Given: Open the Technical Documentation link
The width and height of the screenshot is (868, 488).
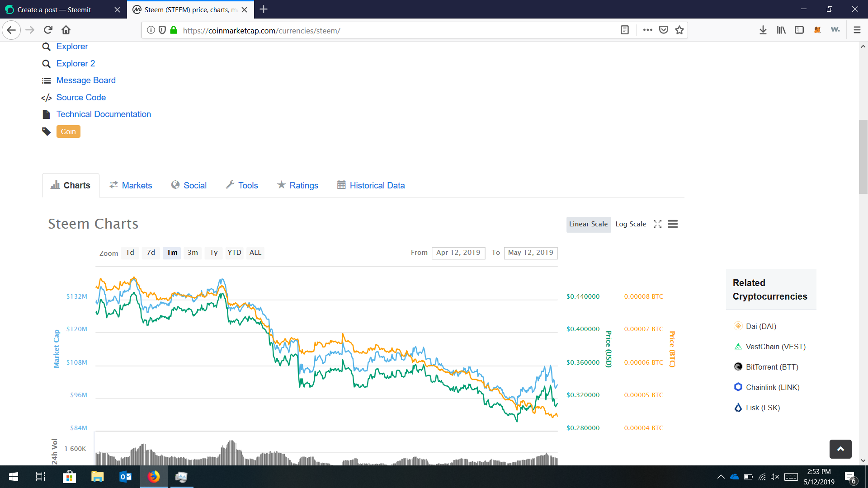Looking at the screenshot, I should click(104, 114).
